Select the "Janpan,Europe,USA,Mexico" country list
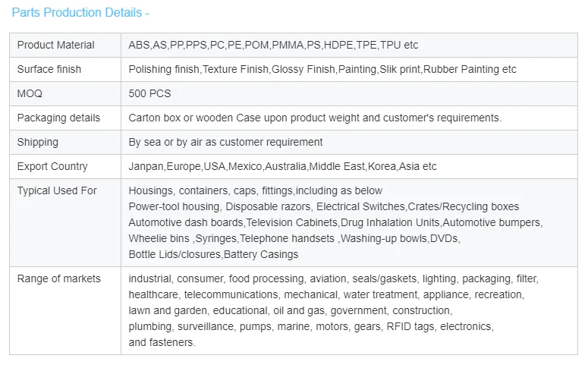The height and width of the screenshot is (368, 588). point(282,166)
